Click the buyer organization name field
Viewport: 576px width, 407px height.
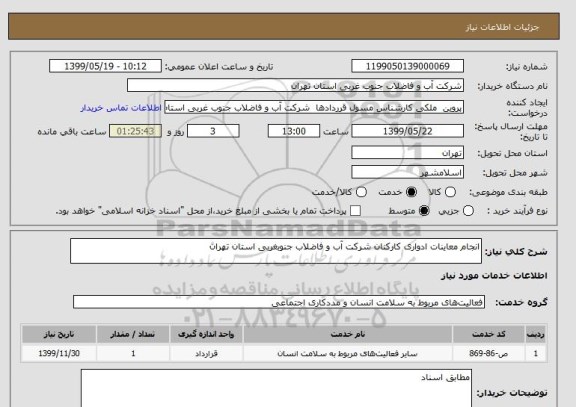tap(295, 86)
